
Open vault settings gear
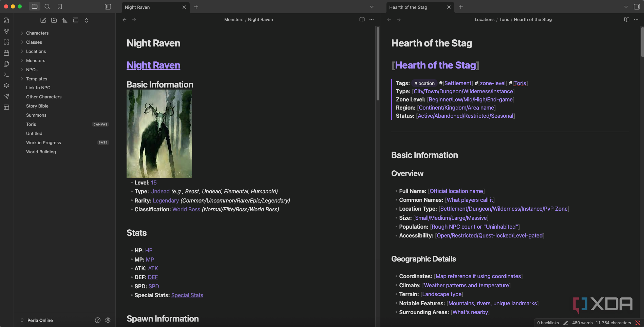[108, 320]
